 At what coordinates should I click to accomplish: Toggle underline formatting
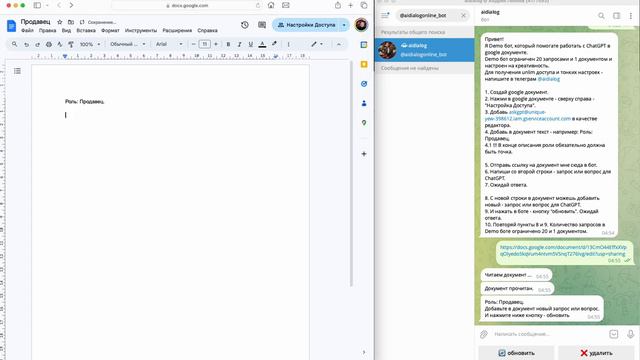coord(251,44)
